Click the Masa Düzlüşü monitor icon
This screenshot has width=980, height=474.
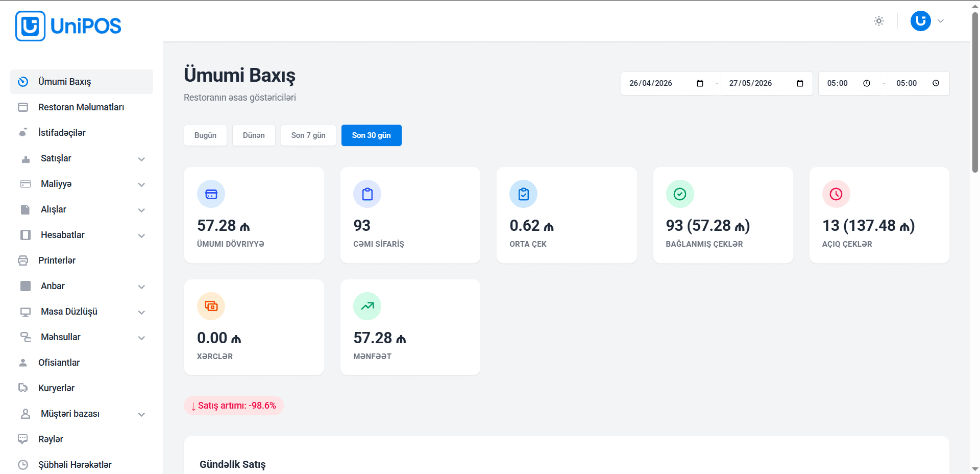[x=26, y=312]
